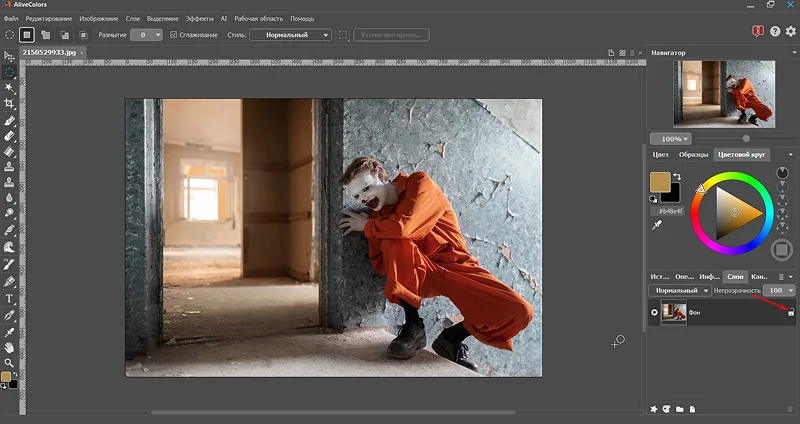The height and width of the screenshot is (424, 800).
Task: Unlock the Фон layer lock icon
Action: pos(791,312)
